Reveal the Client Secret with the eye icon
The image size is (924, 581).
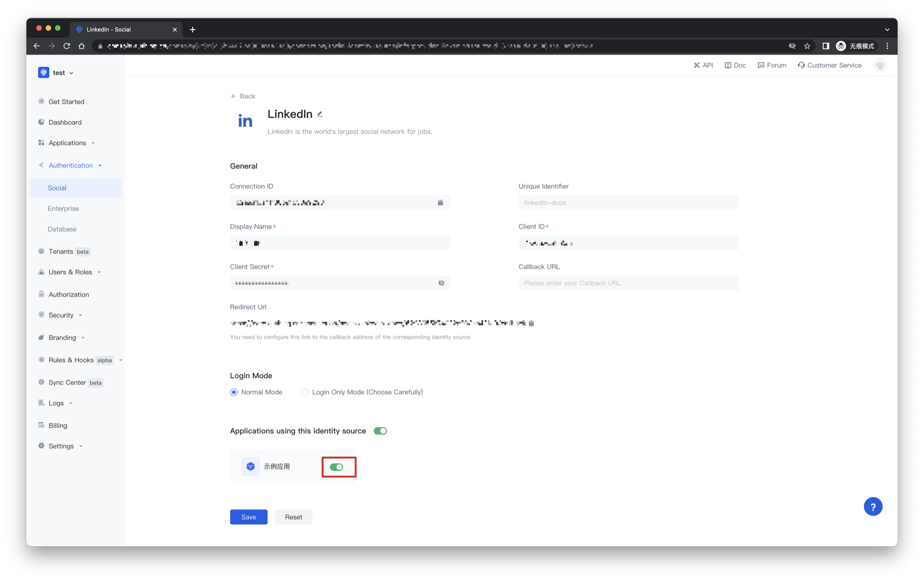441,283
